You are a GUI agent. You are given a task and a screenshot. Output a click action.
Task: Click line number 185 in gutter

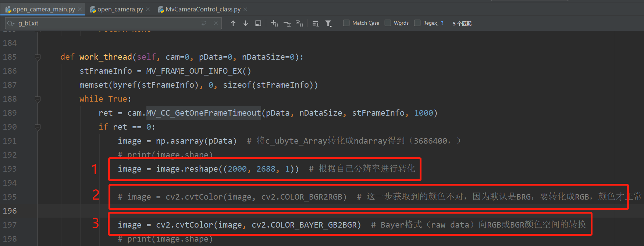coord(10,57)
